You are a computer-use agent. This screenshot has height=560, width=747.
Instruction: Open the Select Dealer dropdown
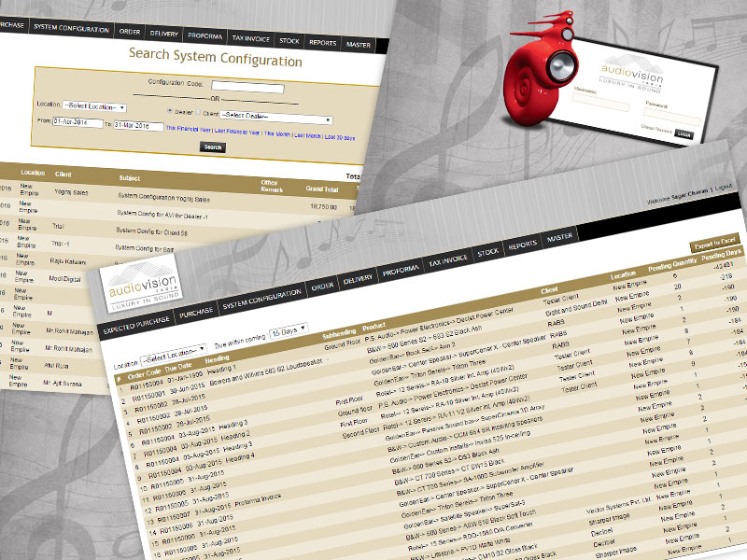click(x=275, y=117)
